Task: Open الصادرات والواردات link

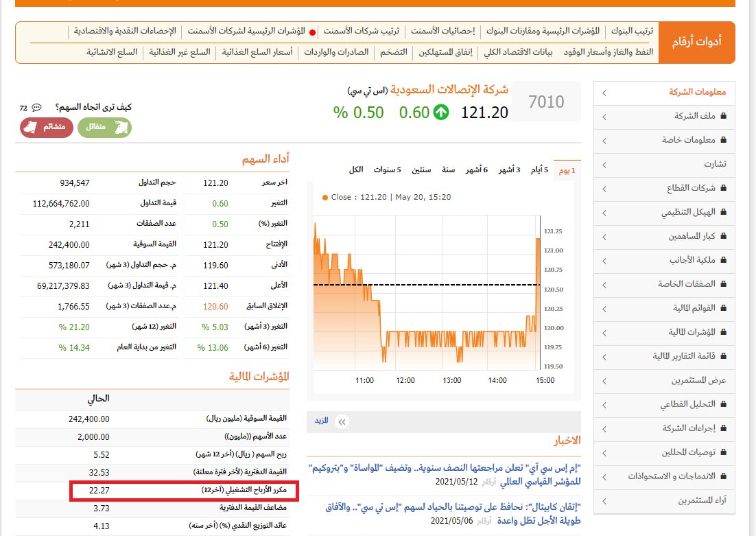Action: 336,52
